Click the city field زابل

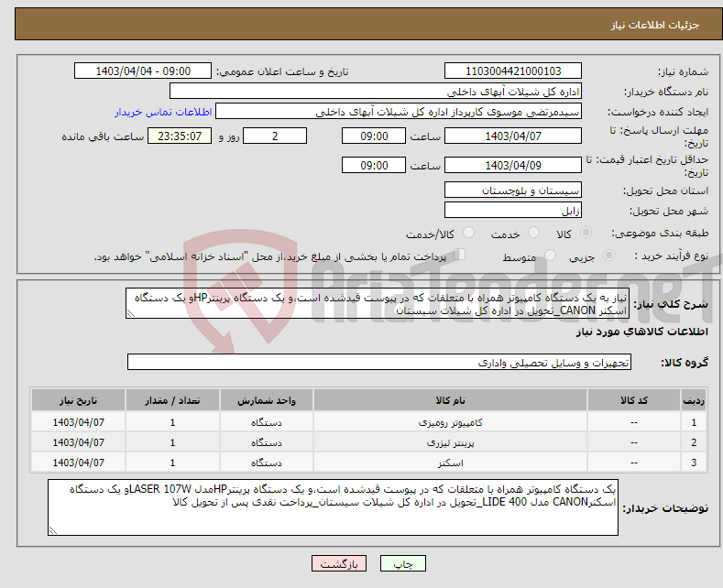click(x=513, y=210)
